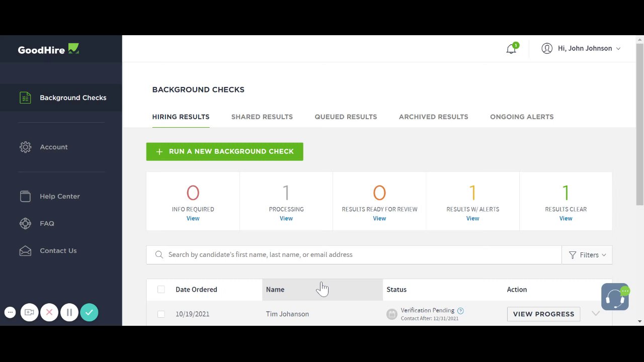This screenshot has width=644, height=362.
Task: Click View under Results Ready for Review
Action: point(379,218)
